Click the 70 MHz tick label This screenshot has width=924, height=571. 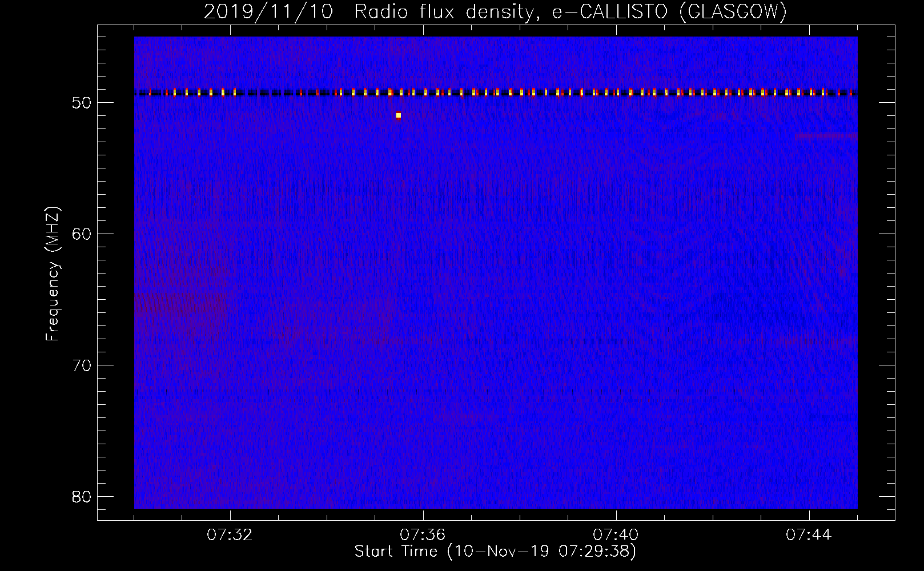(x=82, y=365)
